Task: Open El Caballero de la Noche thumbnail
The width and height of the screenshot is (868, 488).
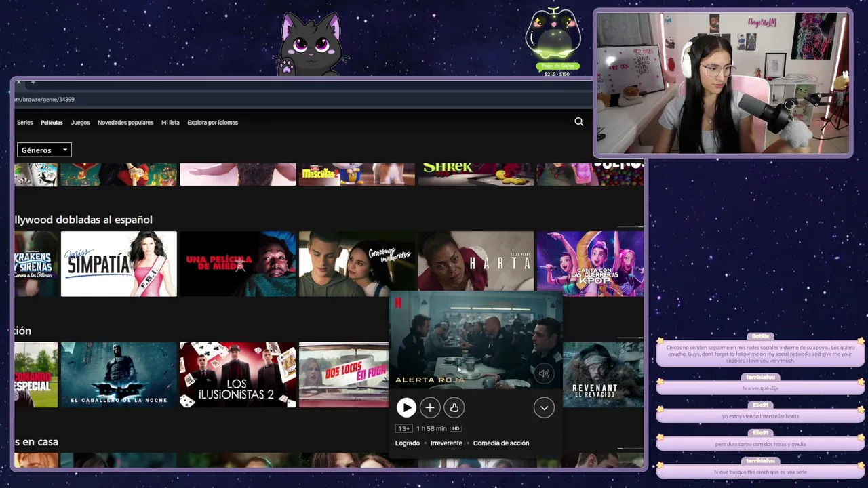Action: 119,375
